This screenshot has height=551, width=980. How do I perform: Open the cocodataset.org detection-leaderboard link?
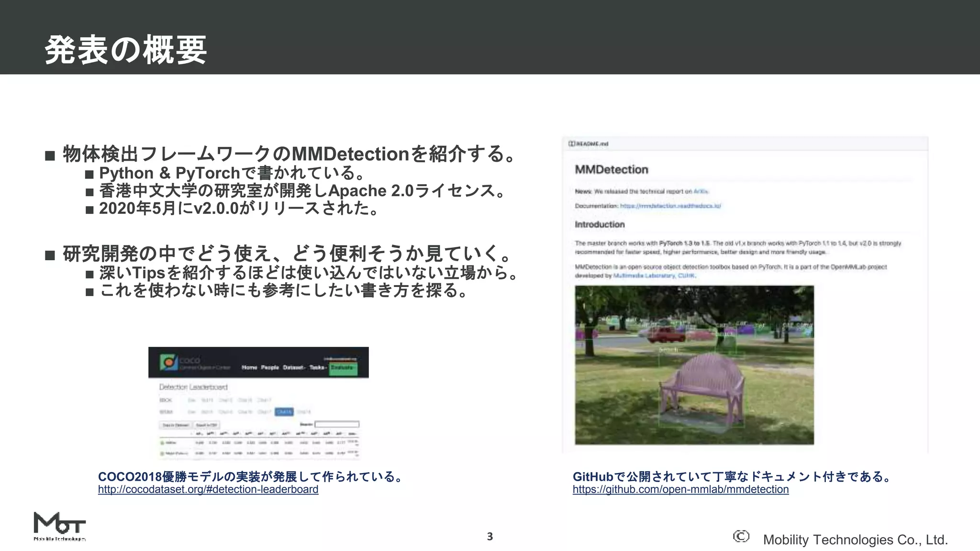click(208, 489)
